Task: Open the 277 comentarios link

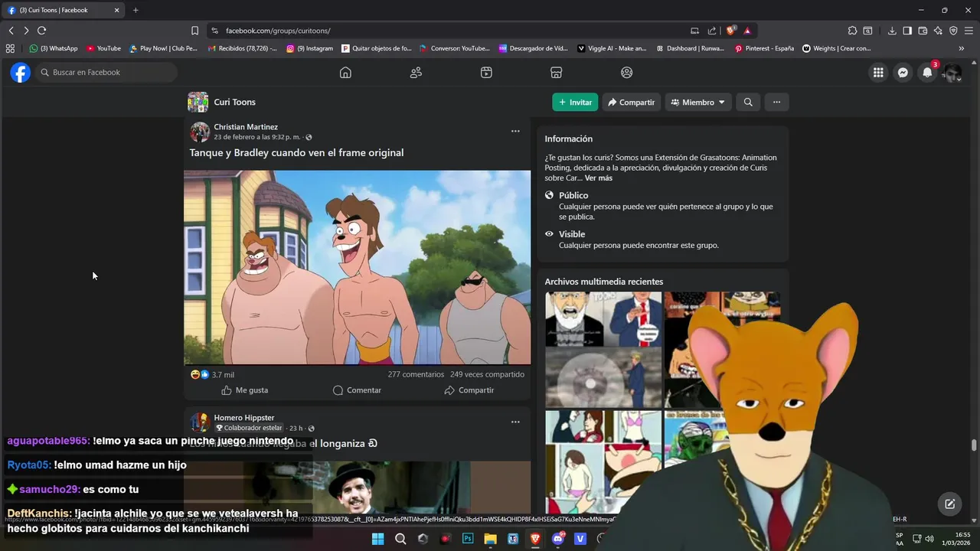Action: coord(416,374)
